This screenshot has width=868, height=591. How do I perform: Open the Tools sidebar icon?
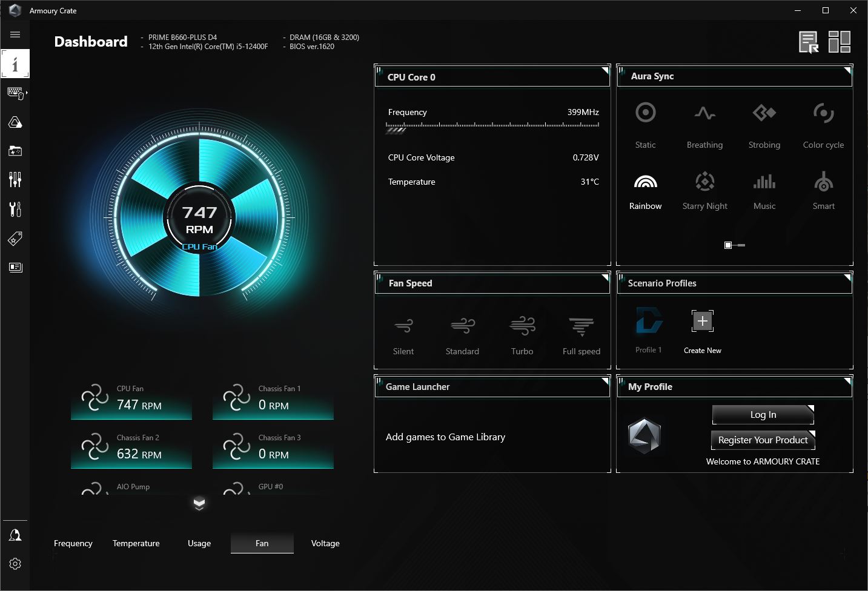point(15,209)
